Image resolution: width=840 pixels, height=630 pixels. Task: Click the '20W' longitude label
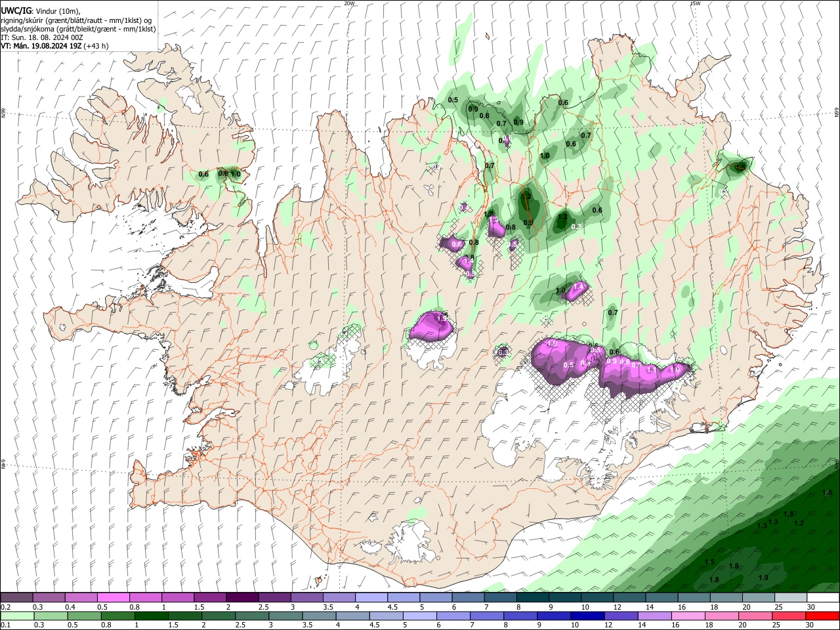(349, 3)
